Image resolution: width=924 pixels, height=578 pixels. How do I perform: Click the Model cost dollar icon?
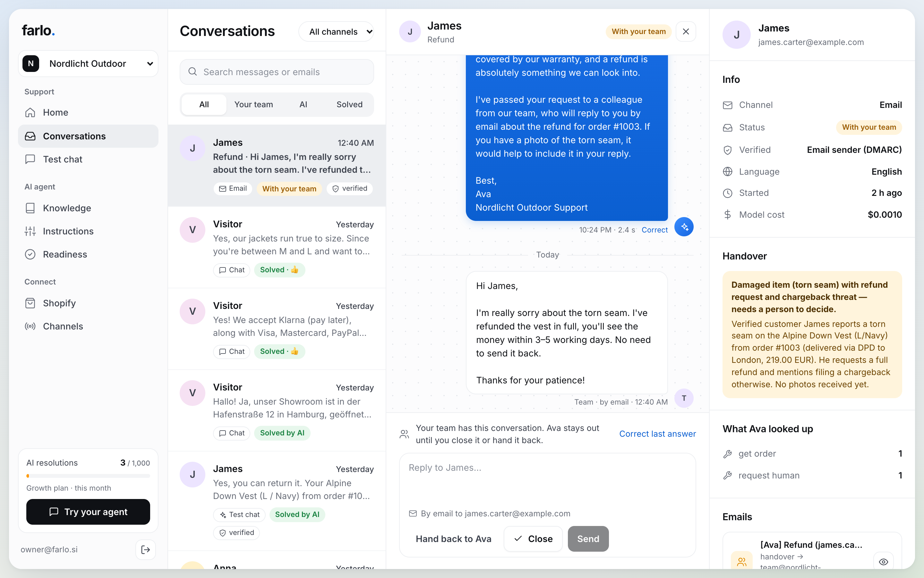[728, 215]
